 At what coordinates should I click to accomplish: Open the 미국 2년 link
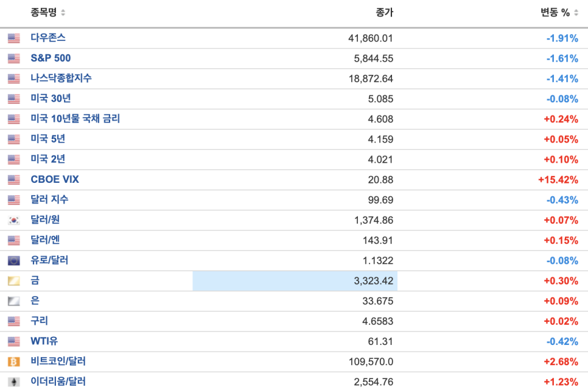pos(48,159)
